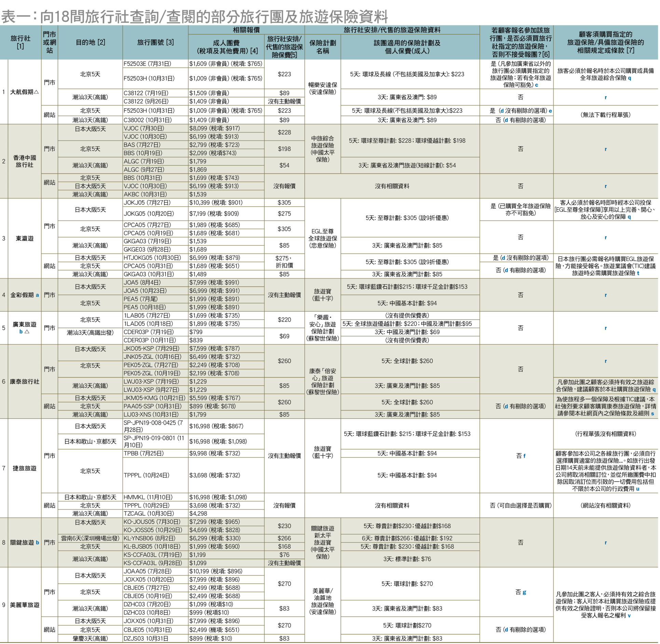This screenshot has width=660, height=644.
Task: Select tour code TPPPL (10月24日)
Action: pyautogui.click(x=147, y=475)
